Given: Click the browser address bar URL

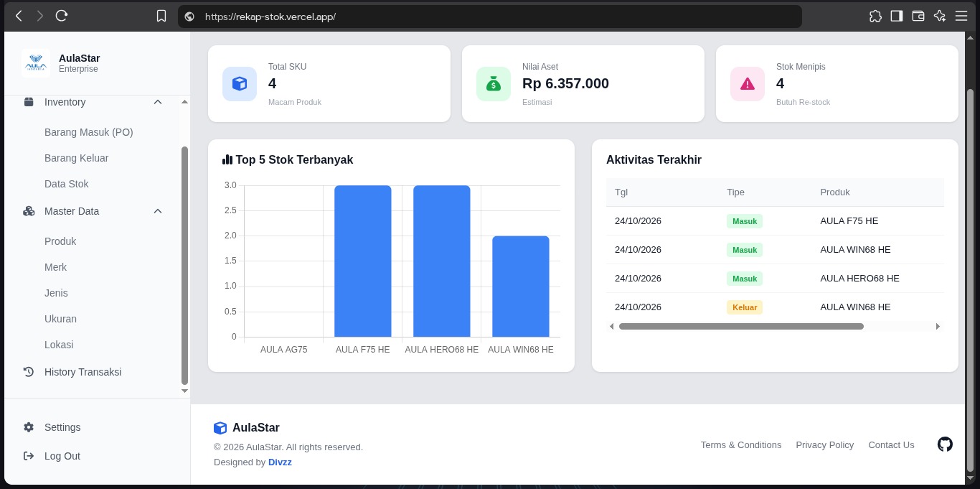Looking at the screenshot, I should [x=270, y=17].
